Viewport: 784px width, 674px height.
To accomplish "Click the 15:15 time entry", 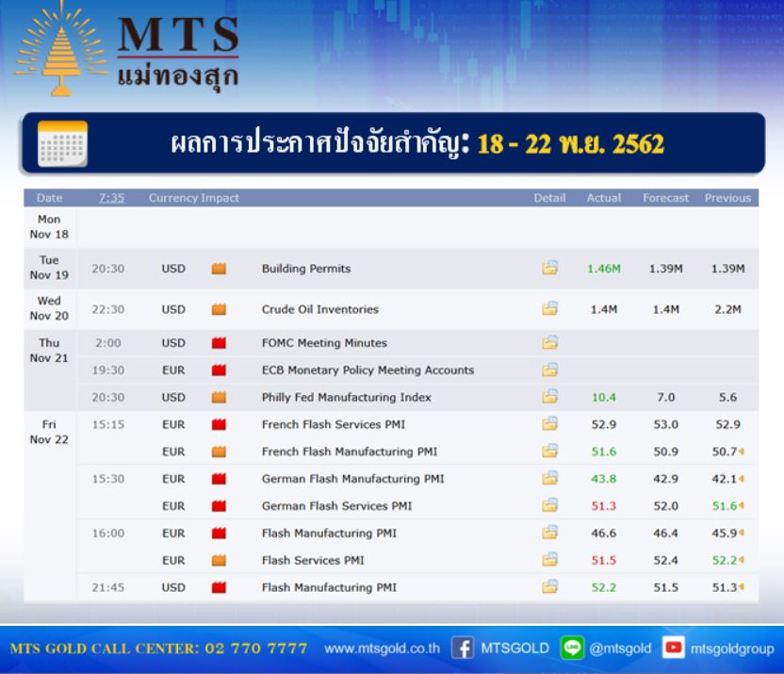I will pyautogui.click(x=108, y=424).
